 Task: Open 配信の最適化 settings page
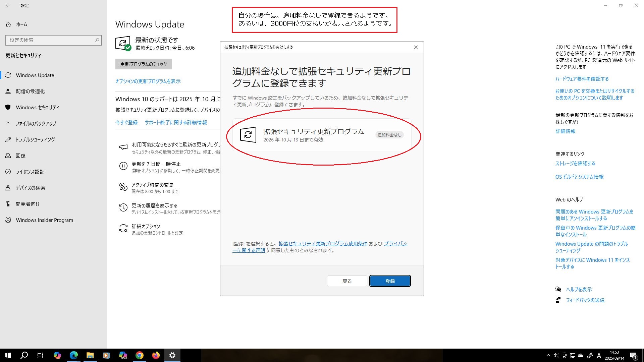(30, 92)
